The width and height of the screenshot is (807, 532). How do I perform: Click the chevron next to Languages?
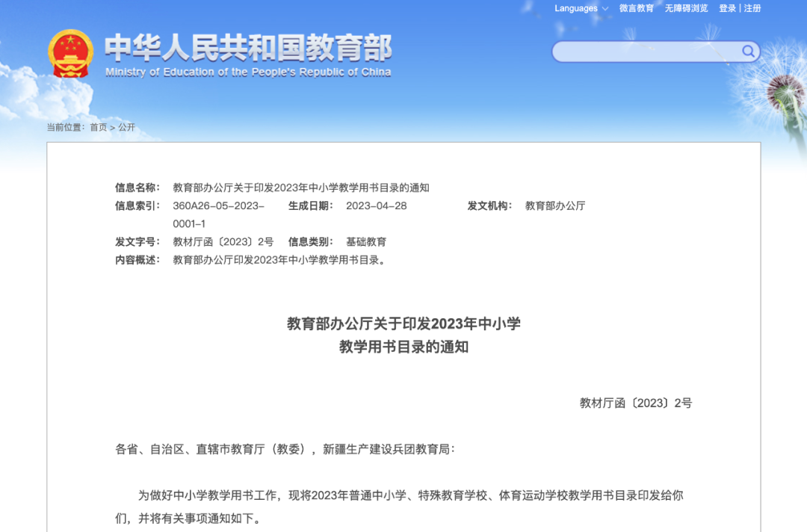(605, 9)
